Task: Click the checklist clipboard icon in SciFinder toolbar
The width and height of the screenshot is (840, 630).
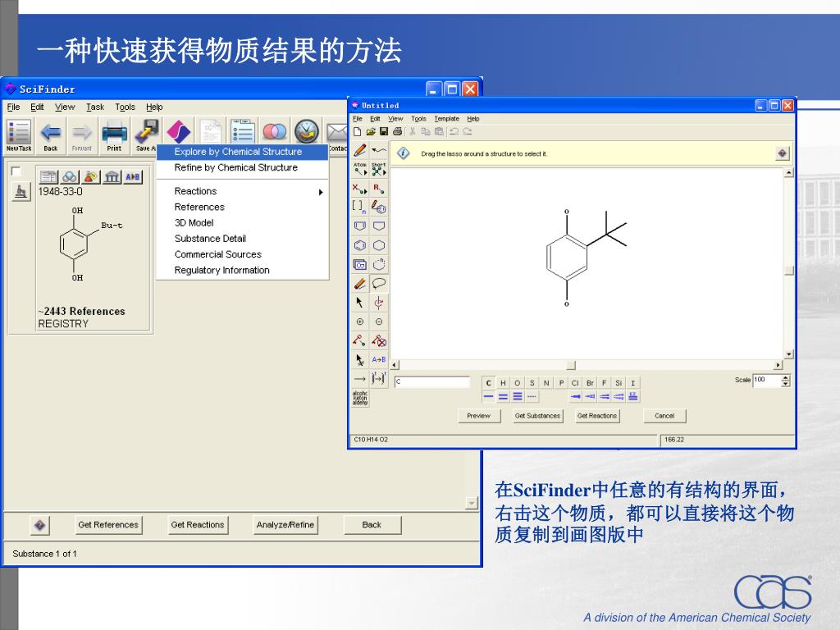Action: [243, 132]
